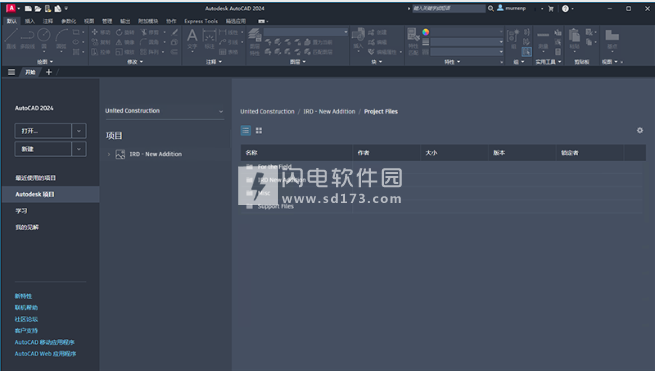The width and height of the screenshot is (655, 371).
Task: Switch to the 插入 (Insert) ribbon tab
Action: (30, 21)
